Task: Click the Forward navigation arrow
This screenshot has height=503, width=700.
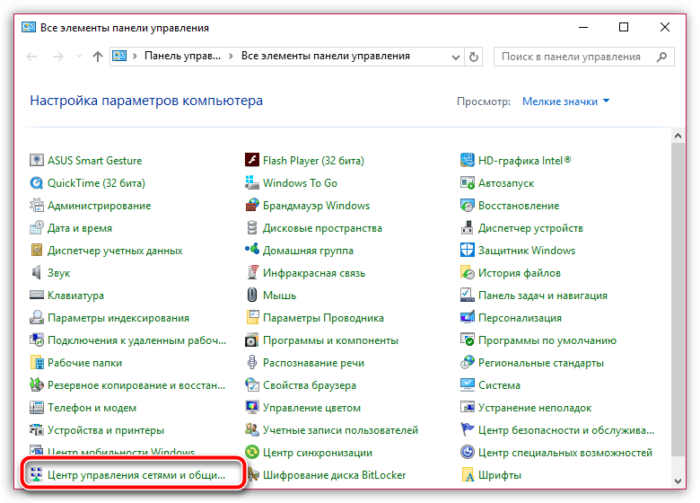Action: 58,56
